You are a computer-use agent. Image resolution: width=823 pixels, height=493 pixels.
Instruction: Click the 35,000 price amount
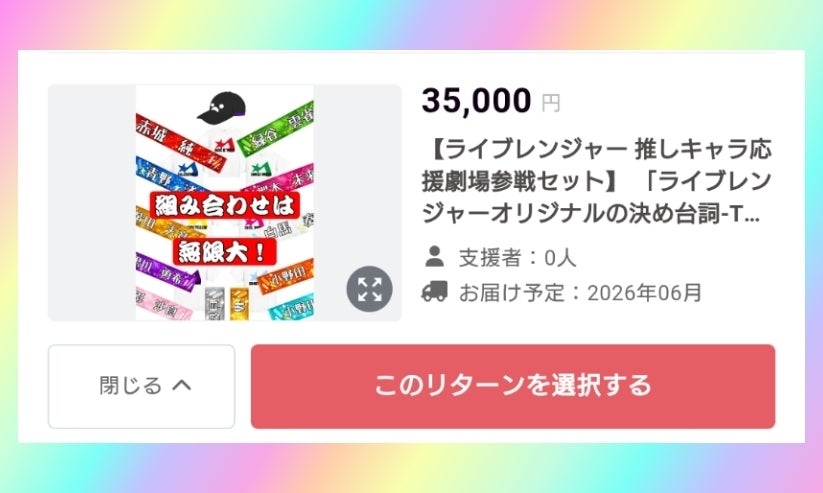(x=477, y=100)
